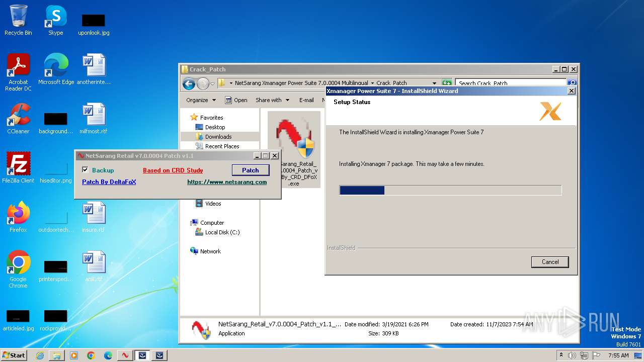
Task: Open the Start menu
Action: 14,355
